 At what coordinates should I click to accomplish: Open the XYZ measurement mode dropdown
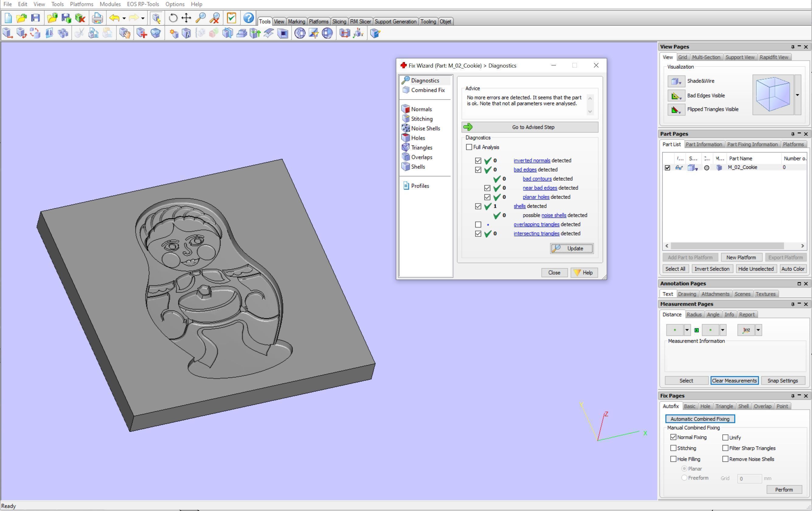[x=758, y=330]
